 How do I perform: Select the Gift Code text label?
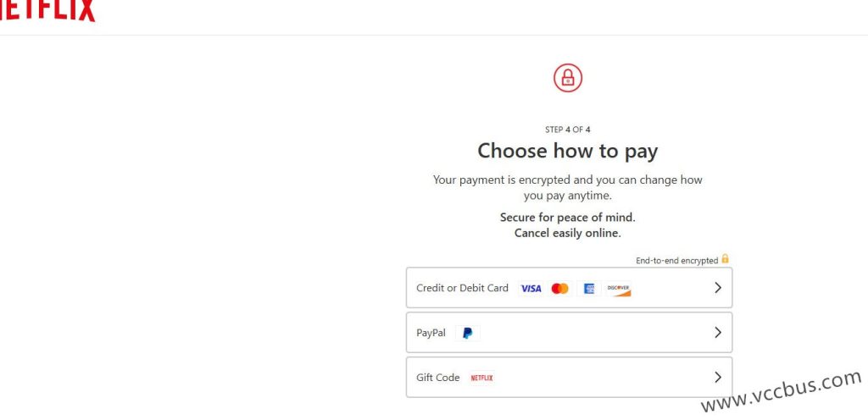click(437, 378)
